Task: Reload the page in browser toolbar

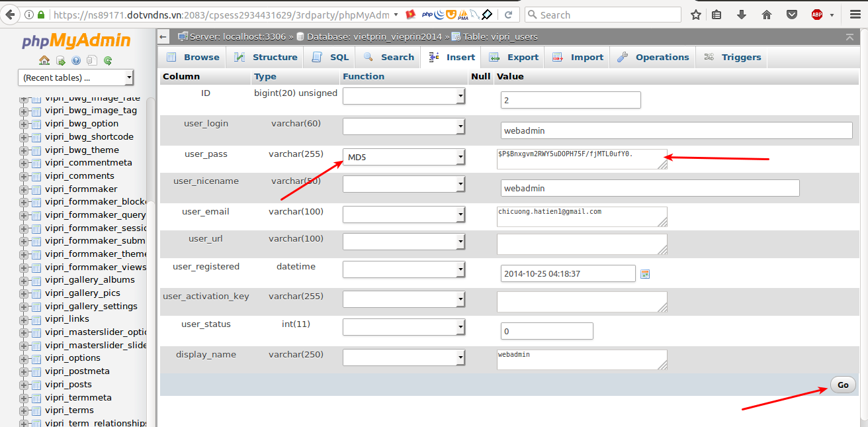Action: (x=507, y=15)
